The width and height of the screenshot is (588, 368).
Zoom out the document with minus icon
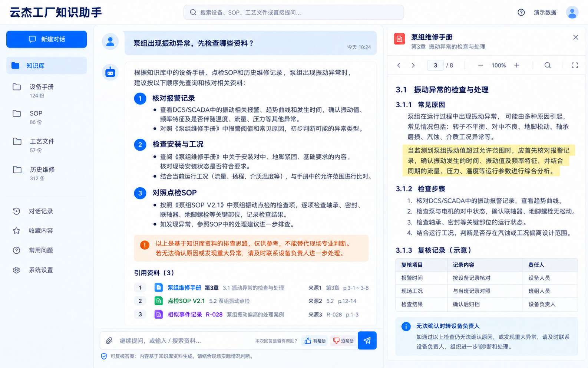(x=480, y=65)
